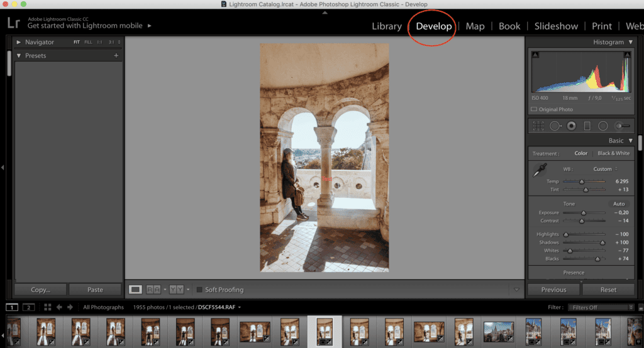Activate the Adjustment Brush tool
Screen dimensions: 644x348
622,126
